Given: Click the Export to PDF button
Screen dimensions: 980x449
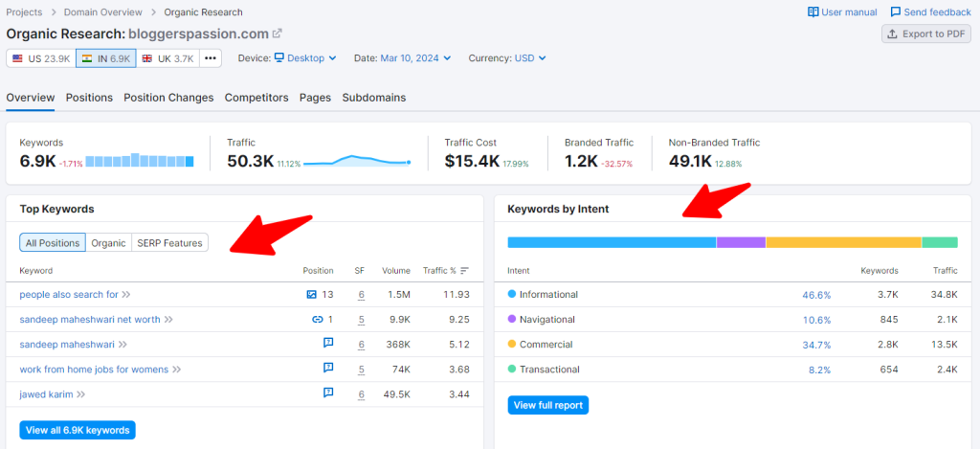Looking at the screenshot, I should 926,34.
